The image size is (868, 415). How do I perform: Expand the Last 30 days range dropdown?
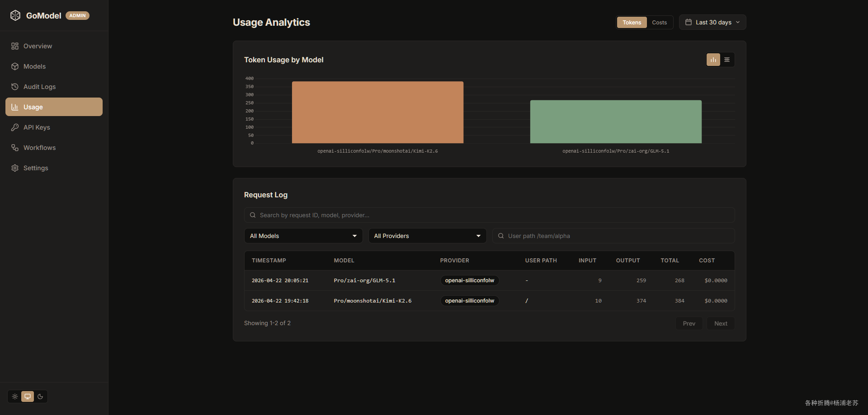tap(712, 22)
